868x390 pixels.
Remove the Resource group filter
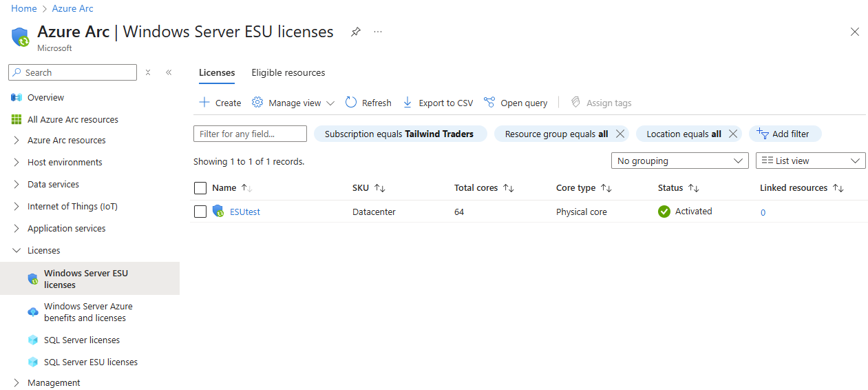point(620,134)
